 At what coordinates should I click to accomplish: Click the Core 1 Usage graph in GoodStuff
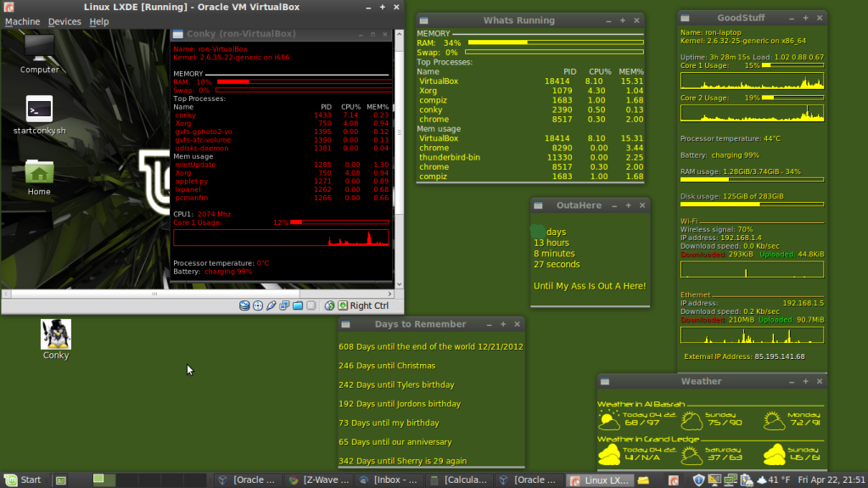click(x=753, y=81)
